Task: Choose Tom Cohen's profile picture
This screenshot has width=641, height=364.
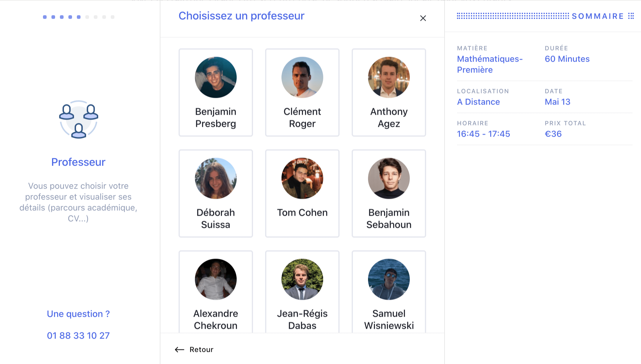Action: (302, 178)
